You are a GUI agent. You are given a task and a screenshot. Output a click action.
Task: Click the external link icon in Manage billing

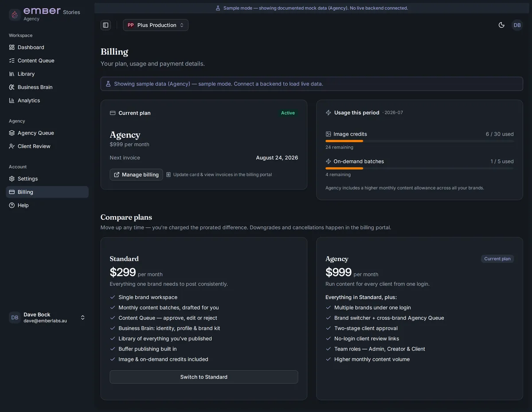pos(117,175)
